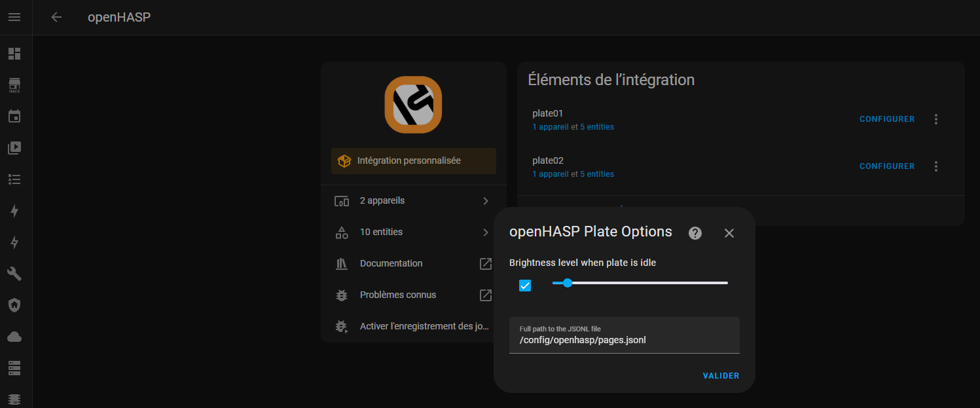980x408 pixels.
Task: Click CONFIGURER for plate01
Action: coord(887,119)
